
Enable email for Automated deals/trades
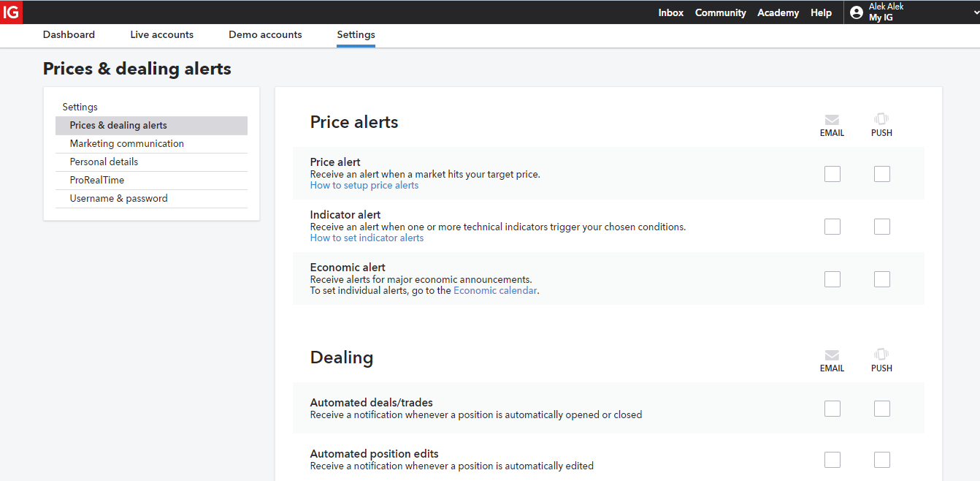(832, 409)
